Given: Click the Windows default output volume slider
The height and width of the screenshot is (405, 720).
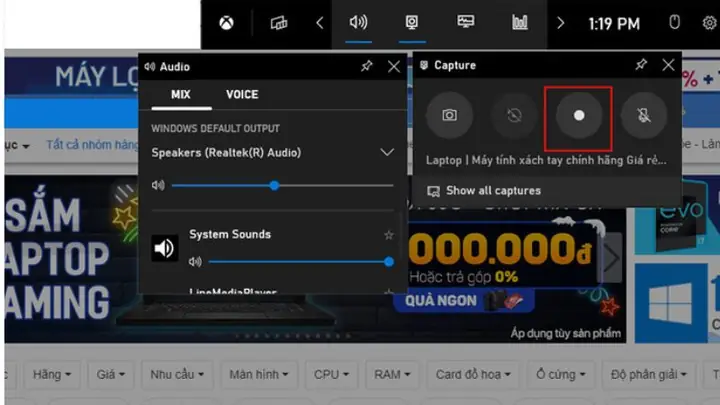Looking at the screenshot, I should (282, 186).
